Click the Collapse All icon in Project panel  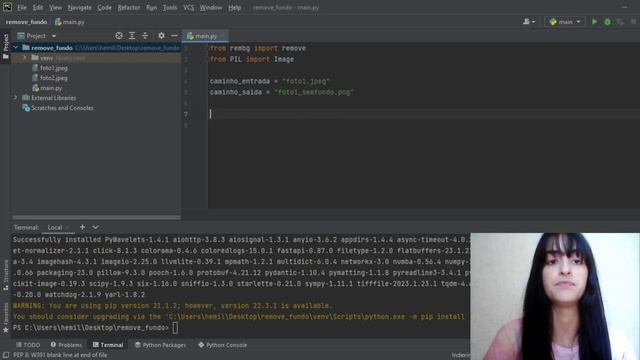145,36
